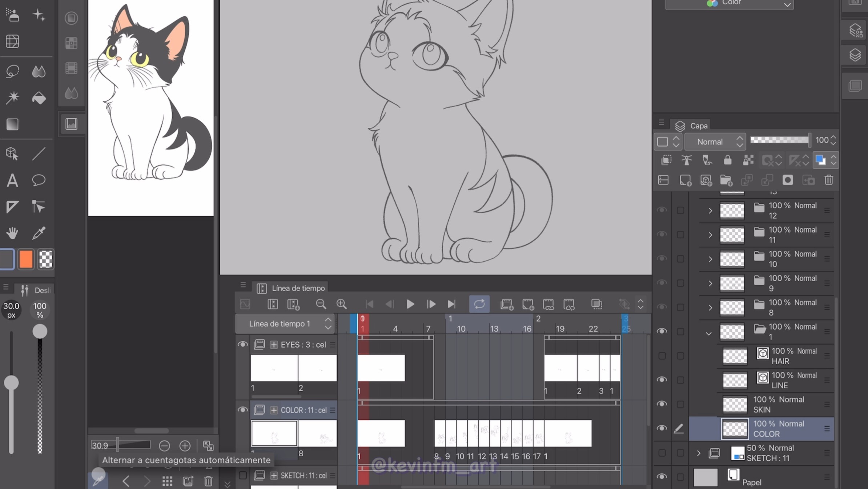The width and height of the screenshot is (868, 489).
Task: Click the new folder layer icon
Action: point(726,180)
